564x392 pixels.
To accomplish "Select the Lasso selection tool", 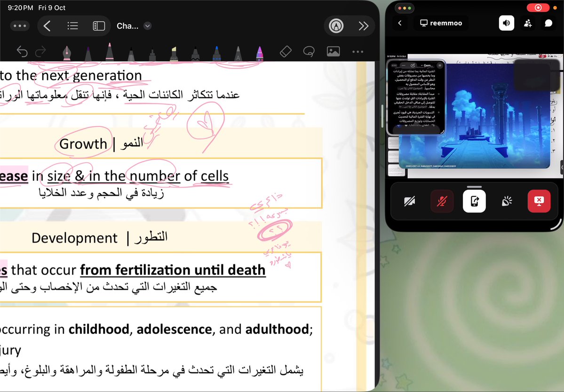I will 309,51.
